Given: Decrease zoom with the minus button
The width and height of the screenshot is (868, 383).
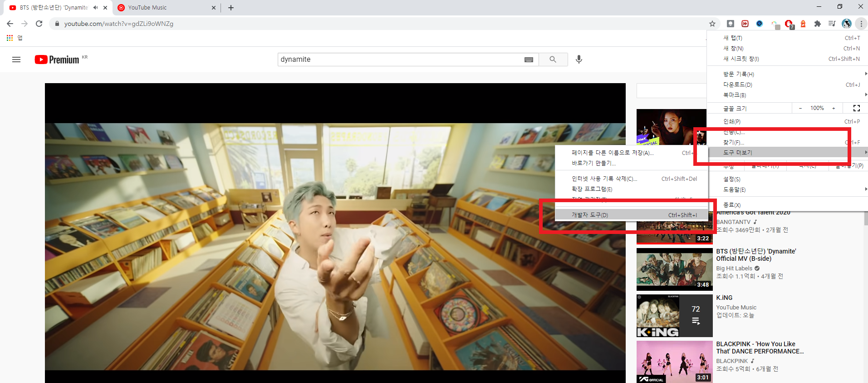Looking at the screenshot, I should pyautogui.click(x=800, y=108).
